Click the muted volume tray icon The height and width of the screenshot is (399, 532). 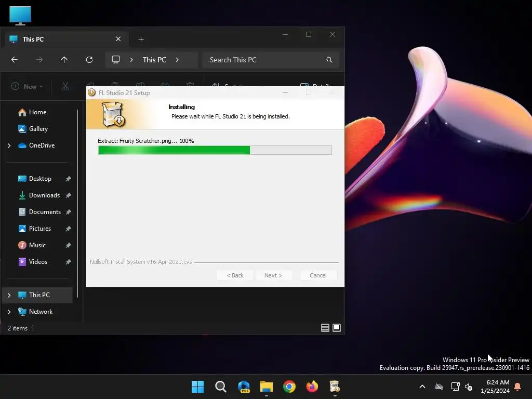[469, 387]
